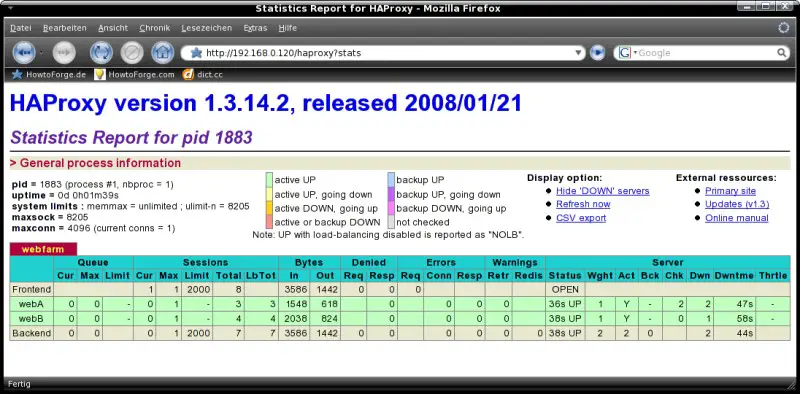This screenshot has height=394, width=800.
Task: Click the Back navigation button
Action: [x=24, y=52]
